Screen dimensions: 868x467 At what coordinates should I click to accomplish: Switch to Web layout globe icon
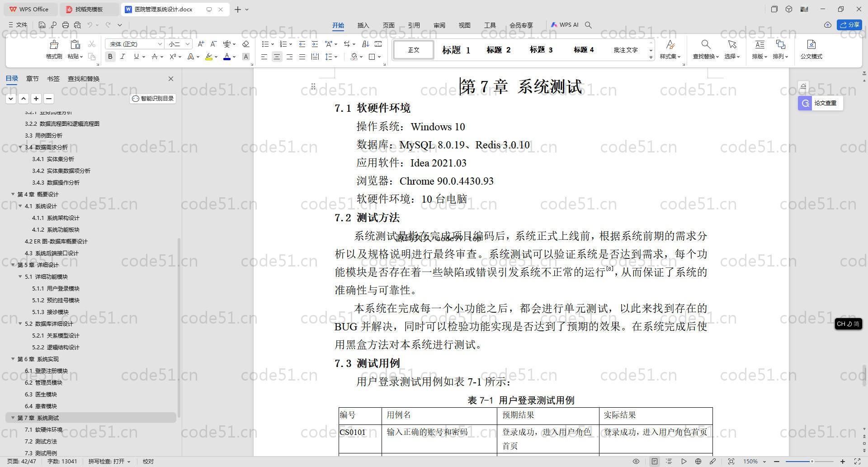[x=698, y=461]
